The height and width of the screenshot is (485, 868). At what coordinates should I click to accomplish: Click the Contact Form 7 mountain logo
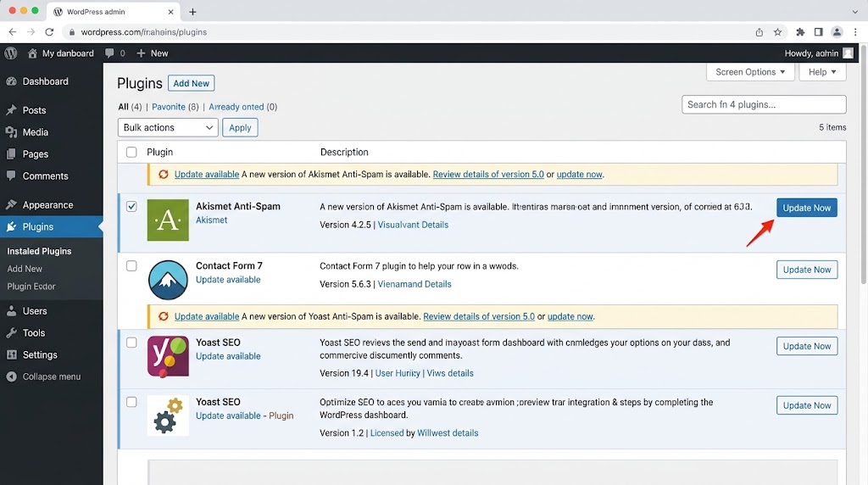click(x=168, y=280)
